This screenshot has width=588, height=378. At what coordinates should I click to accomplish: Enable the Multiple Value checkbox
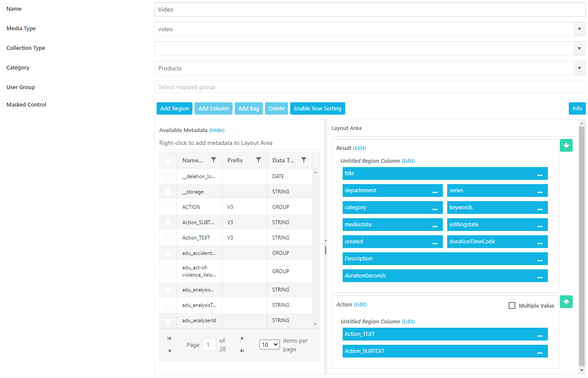coord(512,306)
